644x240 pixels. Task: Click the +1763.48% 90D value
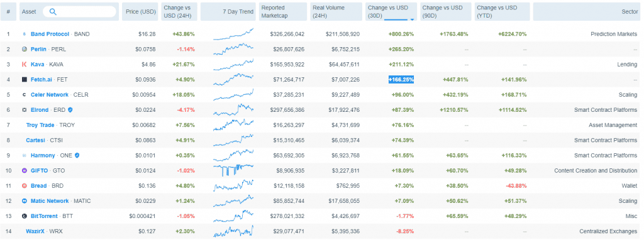point(454,34)
